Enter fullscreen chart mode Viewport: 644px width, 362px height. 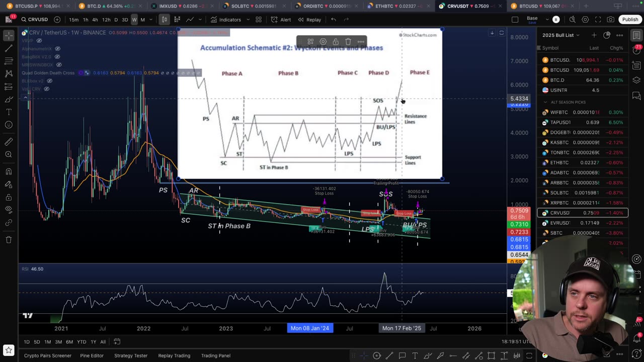(x=598, y=20)
